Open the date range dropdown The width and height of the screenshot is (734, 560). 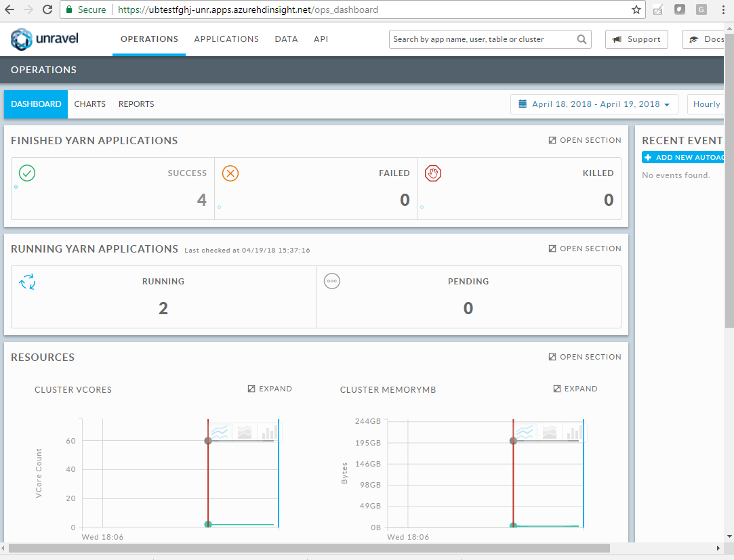(594, 104)
